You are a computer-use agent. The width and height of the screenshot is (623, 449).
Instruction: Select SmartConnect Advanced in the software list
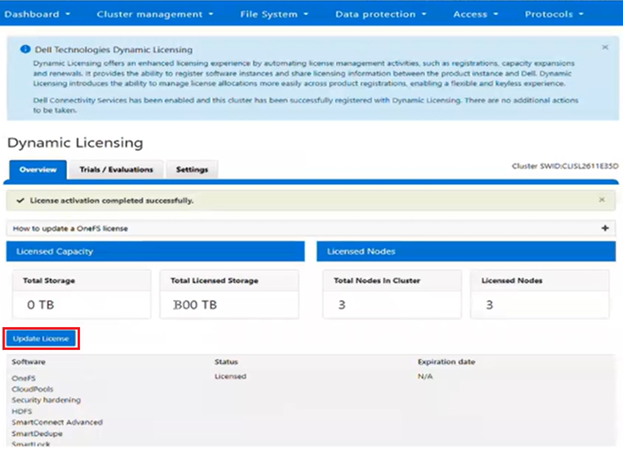[x=57, y=422]
